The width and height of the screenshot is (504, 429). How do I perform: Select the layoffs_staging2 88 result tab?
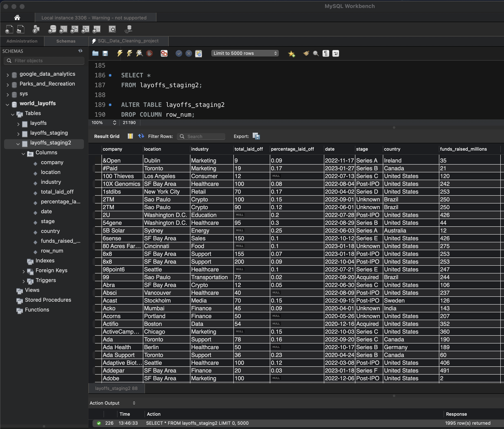point(116,388)
